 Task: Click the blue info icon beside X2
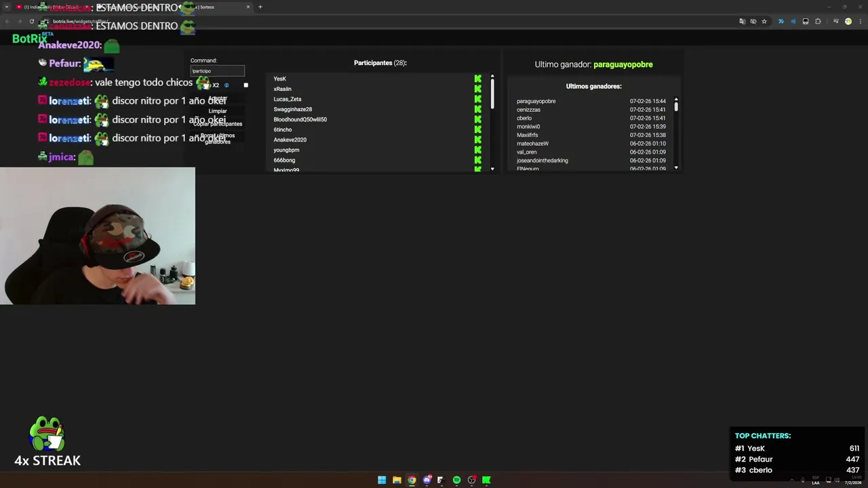pyautogui.click(x=226, y=85)
